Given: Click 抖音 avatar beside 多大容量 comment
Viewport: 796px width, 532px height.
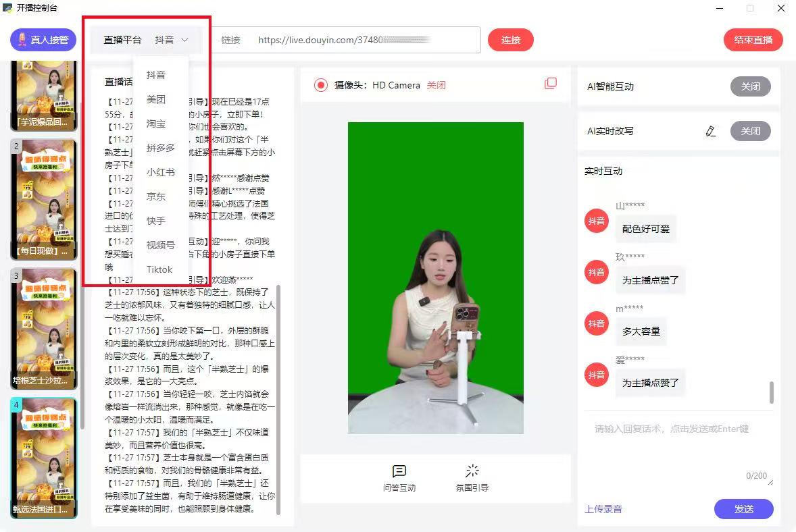Looking at the screenshot, I should tap(597, 323).
